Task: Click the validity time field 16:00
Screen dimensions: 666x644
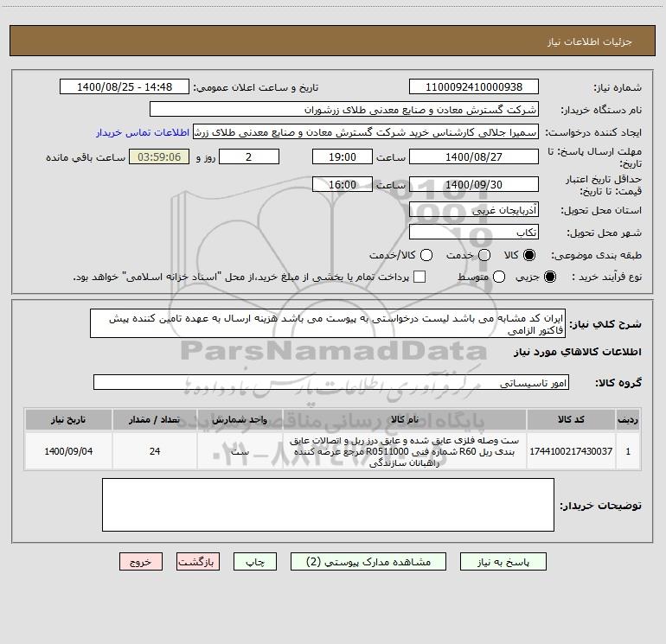Action: (x=343, y=184)
